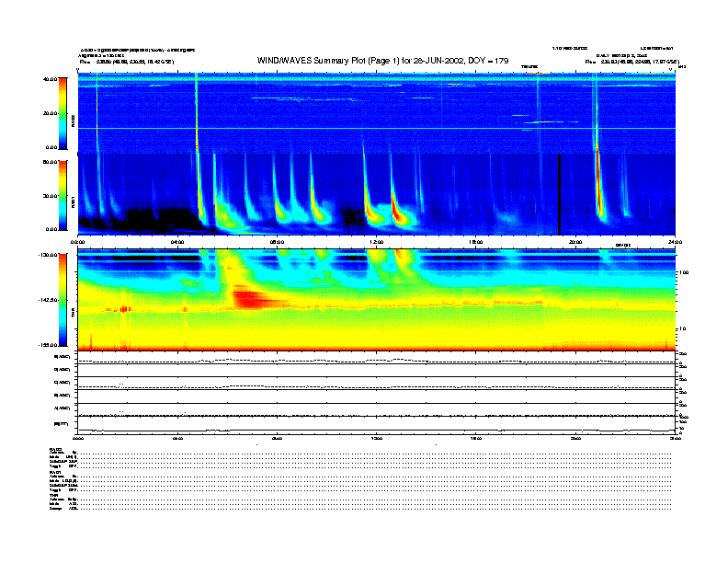Click the "-130.00" TNR scale label
Screen dimensions: 728x563
pos(48,255)
